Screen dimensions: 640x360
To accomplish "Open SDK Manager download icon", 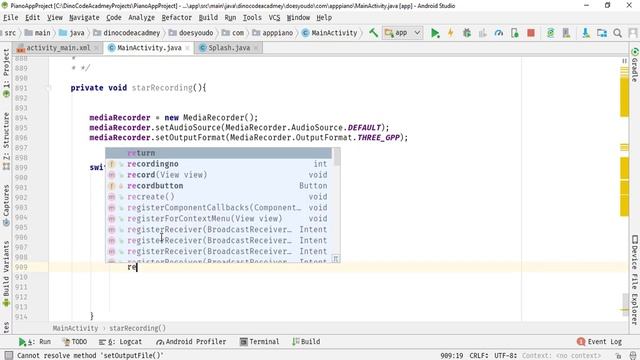I will pyautogui.click(x=586, y=33).
